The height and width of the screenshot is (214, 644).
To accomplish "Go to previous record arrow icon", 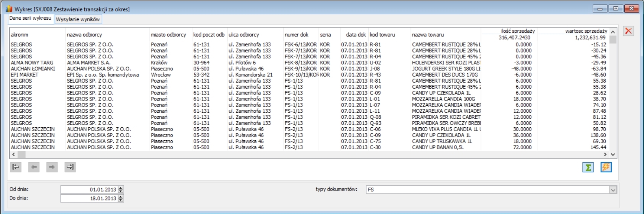I will pos(34,167).
